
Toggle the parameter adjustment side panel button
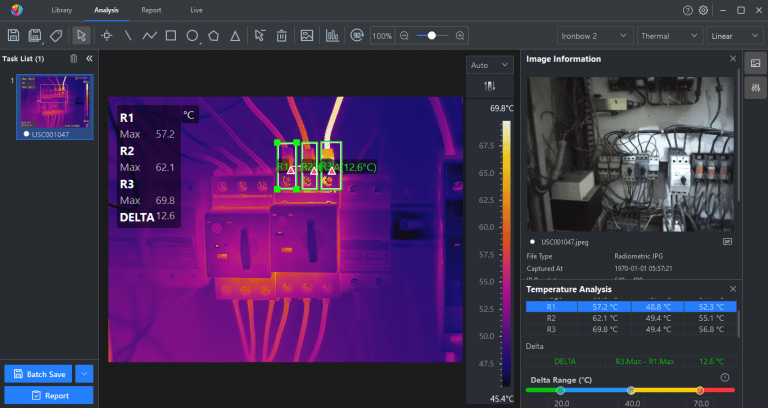tap(755, 88)
